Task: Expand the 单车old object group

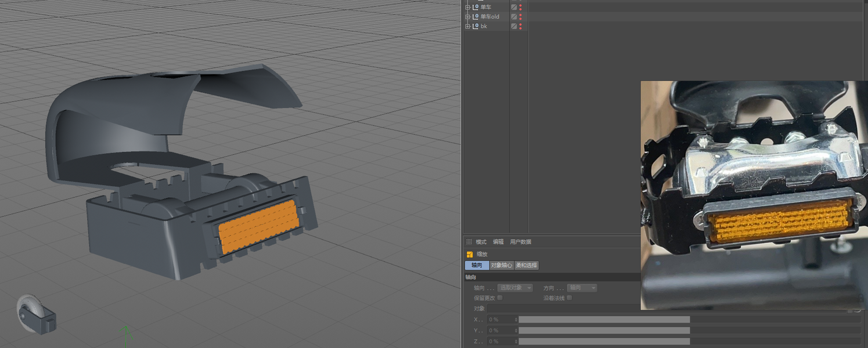Action: (x=467, y=17)
